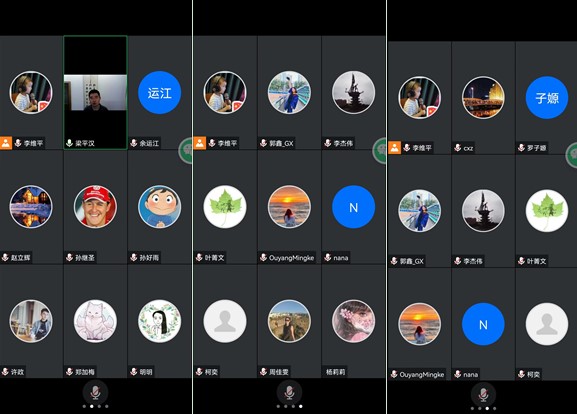
Task: Select the cartoon boy avatar of 孙好雨
Action: [159, 207]
